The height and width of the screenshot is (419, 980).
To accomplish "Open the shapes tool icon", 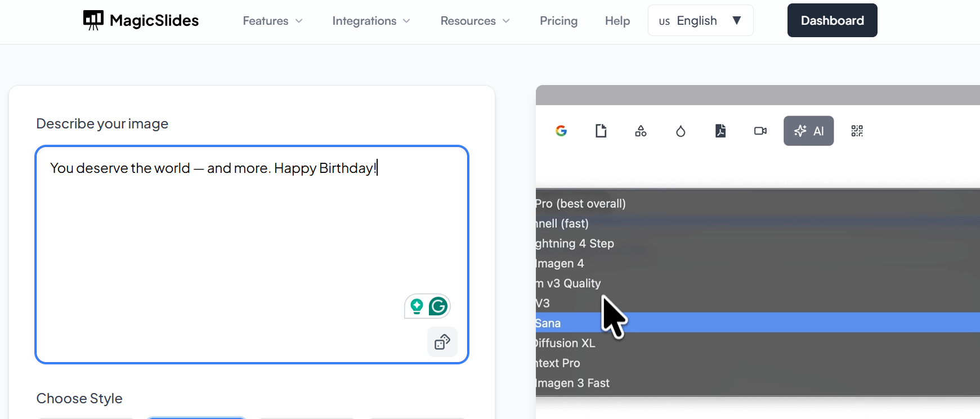I will pyautogui.click(x=641, y=131).
